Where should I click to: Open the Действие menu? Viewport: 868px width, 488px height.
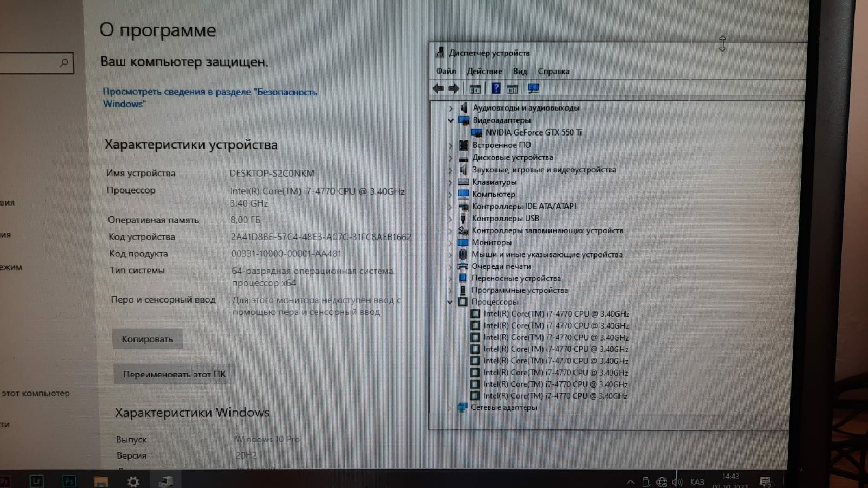tap(484, 71)
